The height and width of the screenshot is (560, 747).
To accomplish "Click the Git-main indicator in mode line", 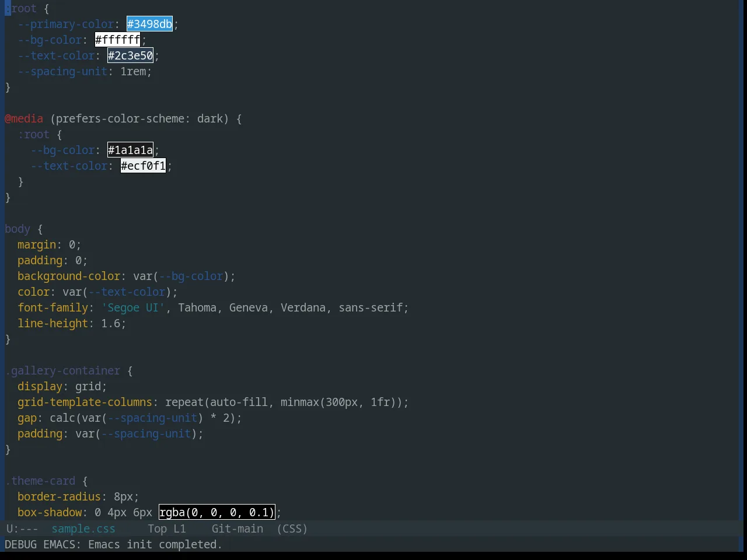I will tap(237, 528).
